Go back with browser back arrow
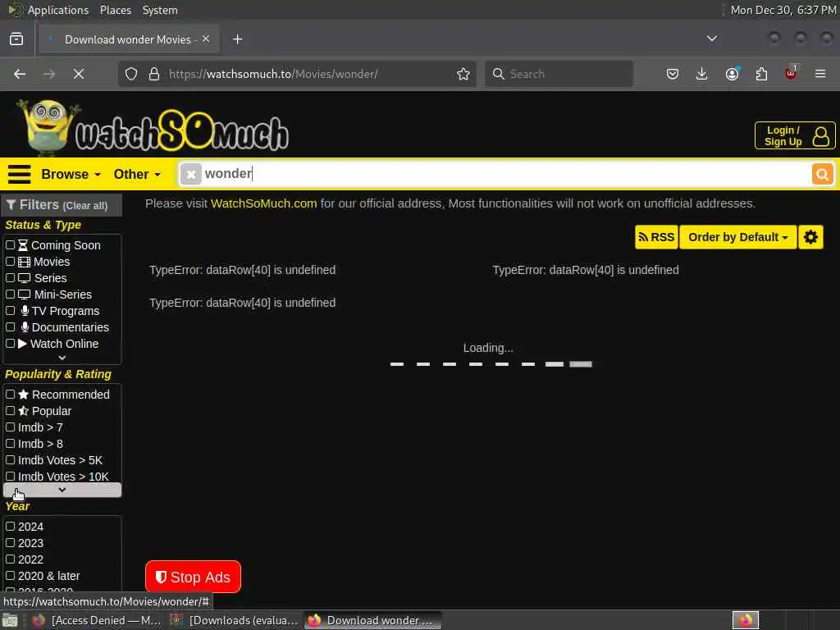This screenshot has width=840, height=630. [20, 74]
